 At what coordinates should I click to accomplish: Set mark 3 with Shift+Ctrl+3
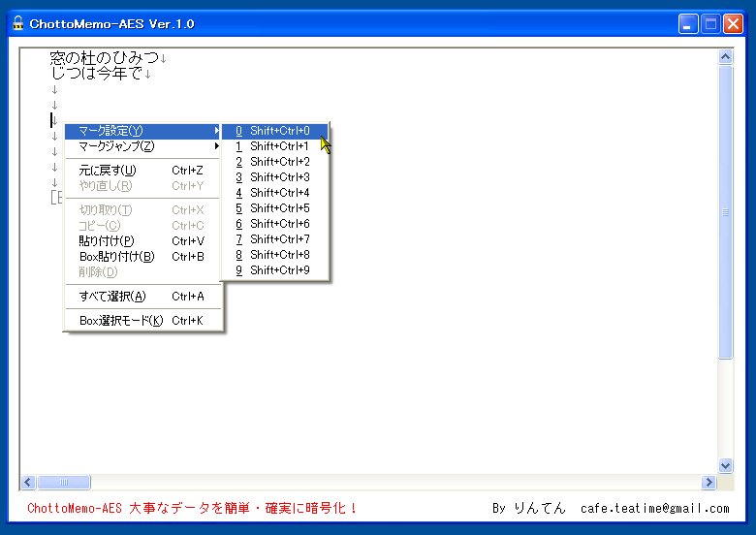click(275, 177)
